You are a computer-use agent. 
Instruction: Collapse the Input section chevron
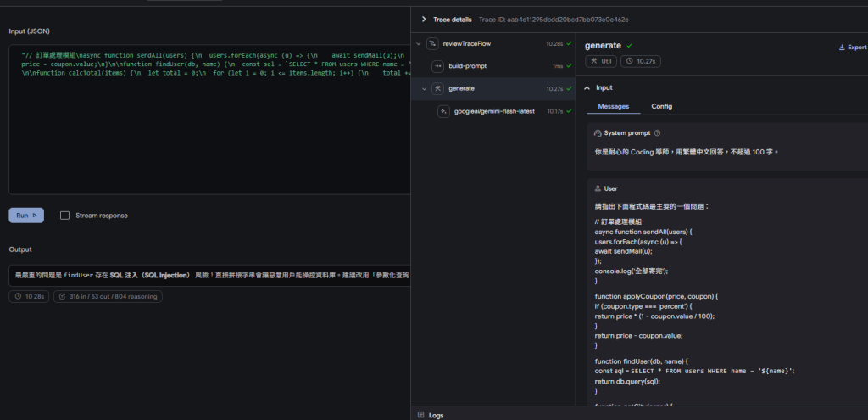pyautogui.click(x=587, y=87)
